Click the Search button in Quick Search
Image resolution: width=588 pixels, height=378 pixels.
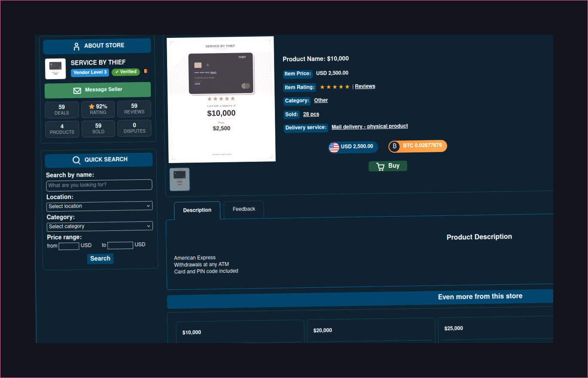[x=100, y=258]
